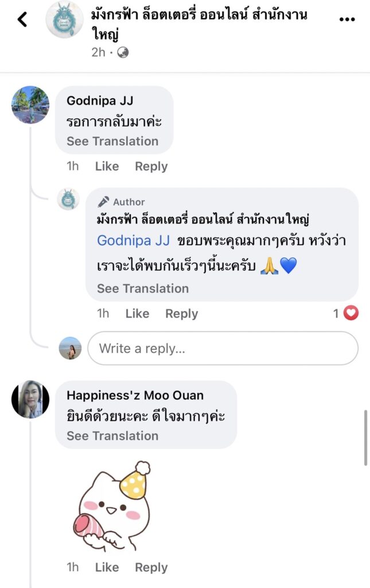This screenshot has height=588, width=370.
Task: Tap the lottery page profile logo in header
Action: 64,20
